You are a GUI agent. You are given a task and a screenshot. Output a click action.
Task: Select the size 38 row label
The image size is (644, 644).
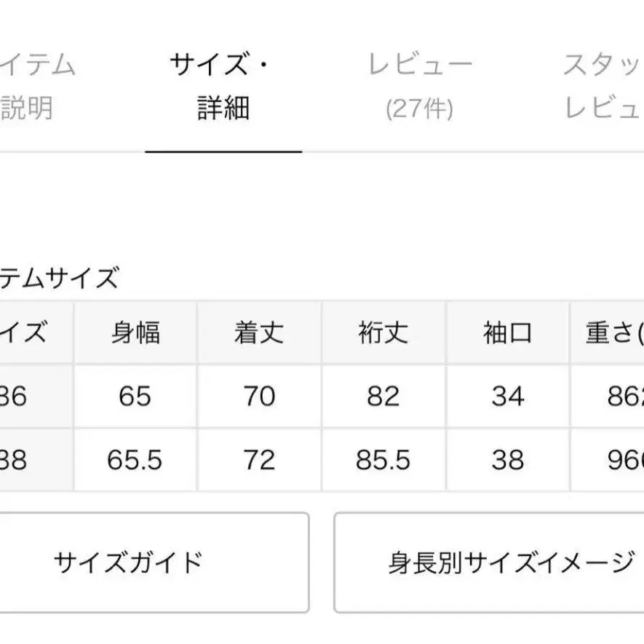22,460
